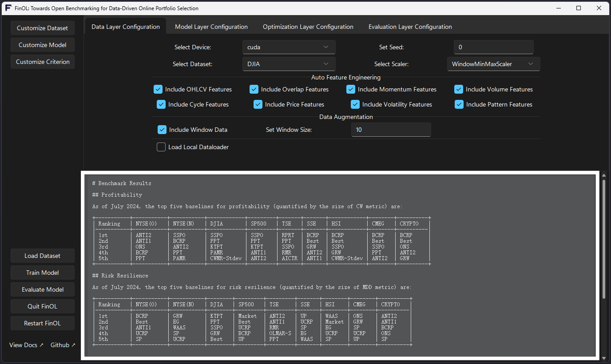Click 'CRYPTO' header in Profitability table
This screenshot has height=364, width=611.
(409, 224)
